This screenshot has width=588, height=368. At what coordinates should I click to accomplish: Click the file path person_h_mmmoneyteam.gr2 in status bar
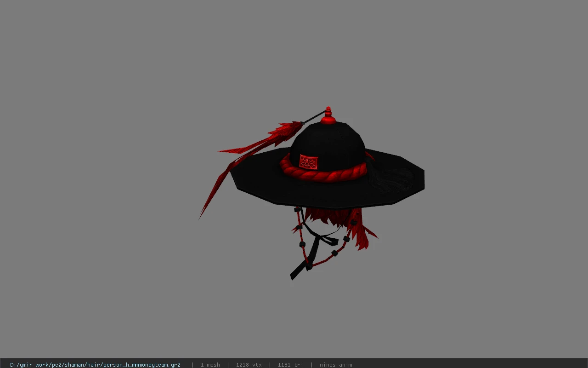pos(95,365)
